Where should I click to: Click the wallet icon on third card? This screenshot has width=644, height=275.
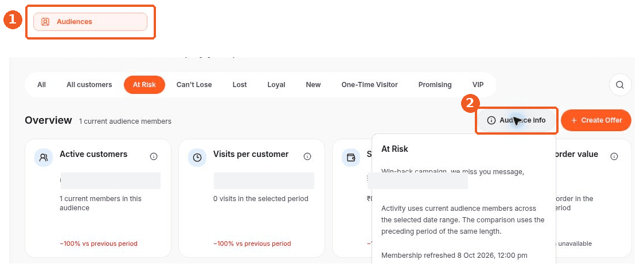351,158
